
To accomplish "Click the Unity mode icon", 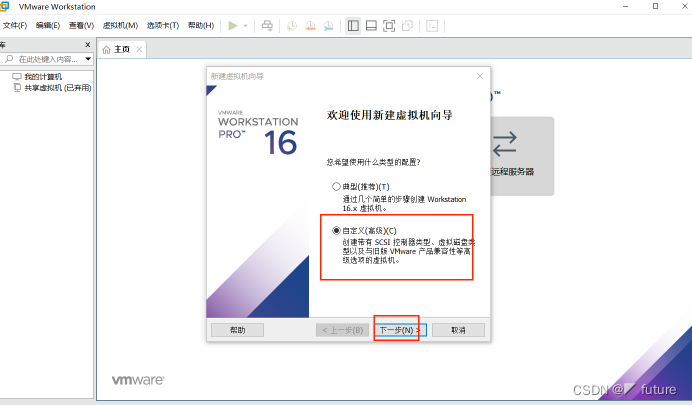I will (407, 26).
